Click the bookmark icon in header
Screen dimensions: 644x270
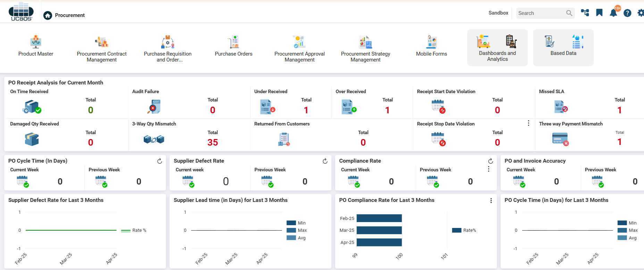[x=599, y=13]
